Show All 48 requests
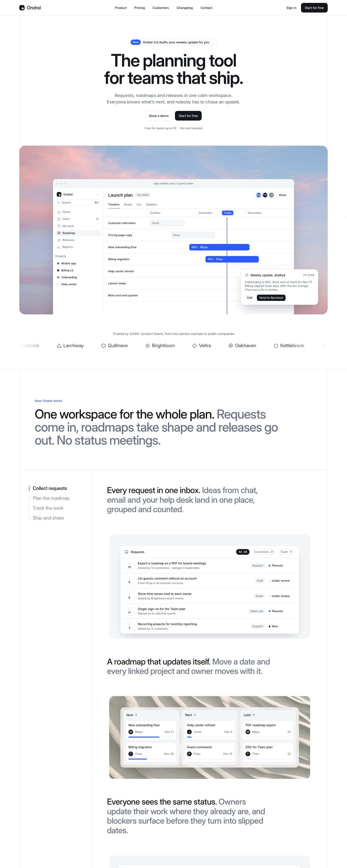Image resolution: width=347 pixels, height=868 pixels. click(x=243, y=552)
